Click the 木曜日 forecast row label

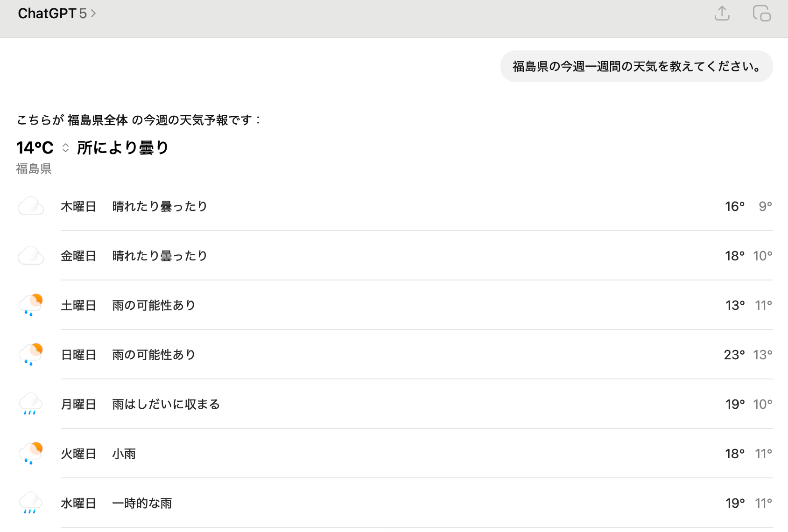[x=78, y=206]
